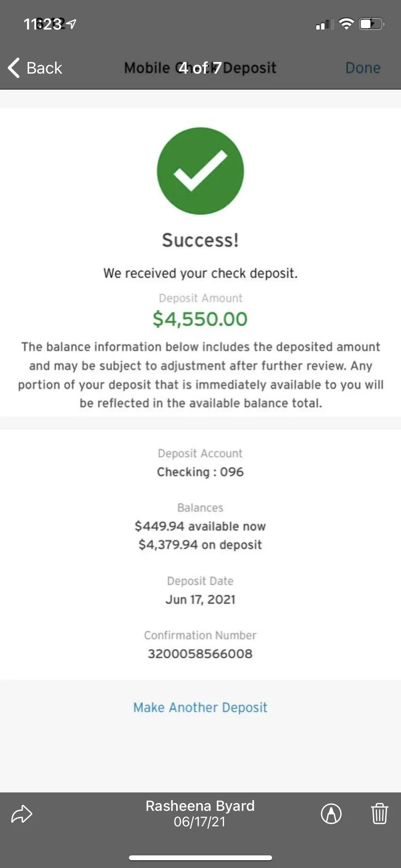Tap the Rasheena Byard caption
The width and height of the screenshot is (401, 868).
(x=200, y=806)
